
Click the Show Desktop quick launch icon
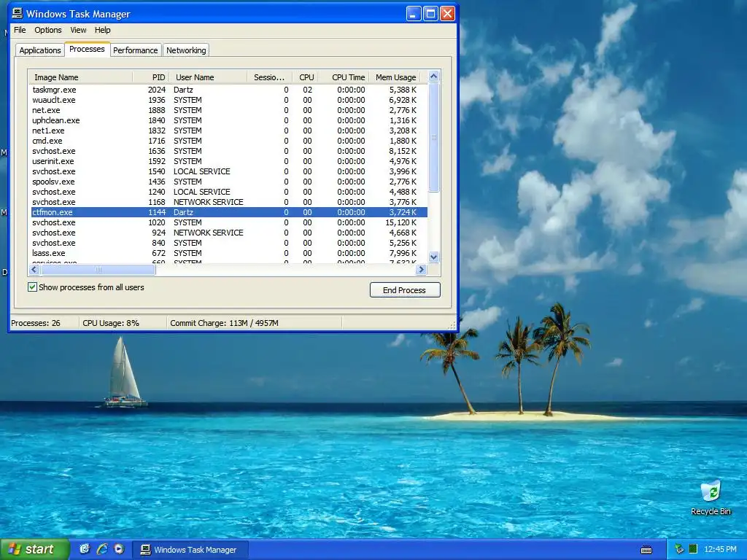pyautogui.click(x=85, y=549)
